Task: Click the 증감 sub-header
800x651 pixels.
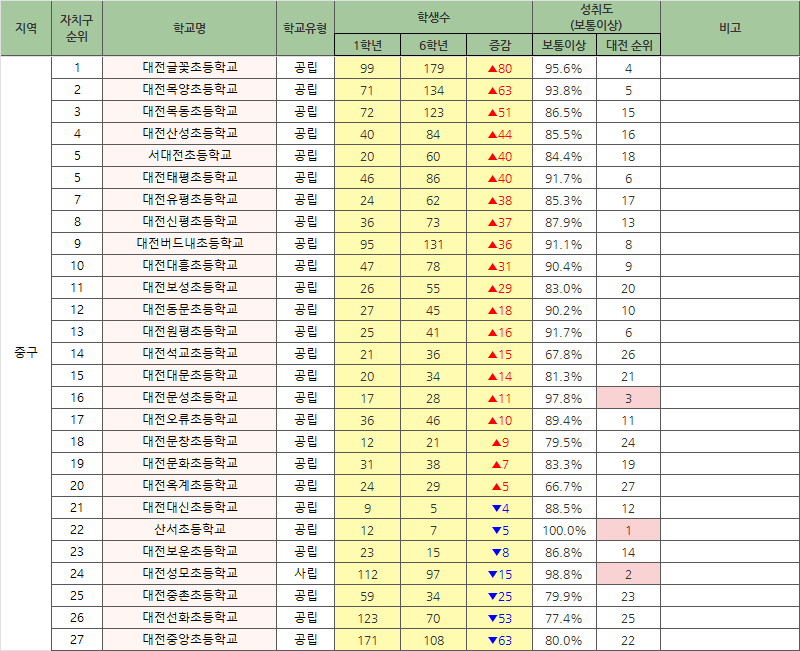Action: (x=499, y=45)
